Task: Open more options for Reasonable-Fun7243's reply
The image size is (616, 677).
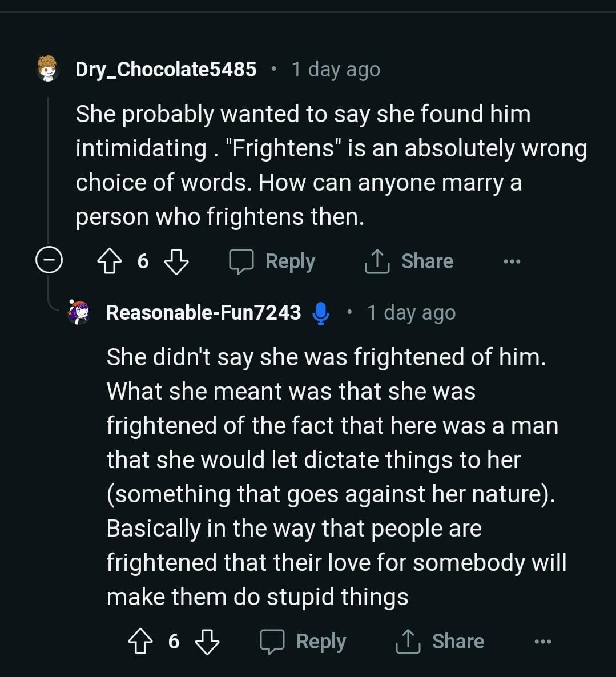Action: (542, 642)
